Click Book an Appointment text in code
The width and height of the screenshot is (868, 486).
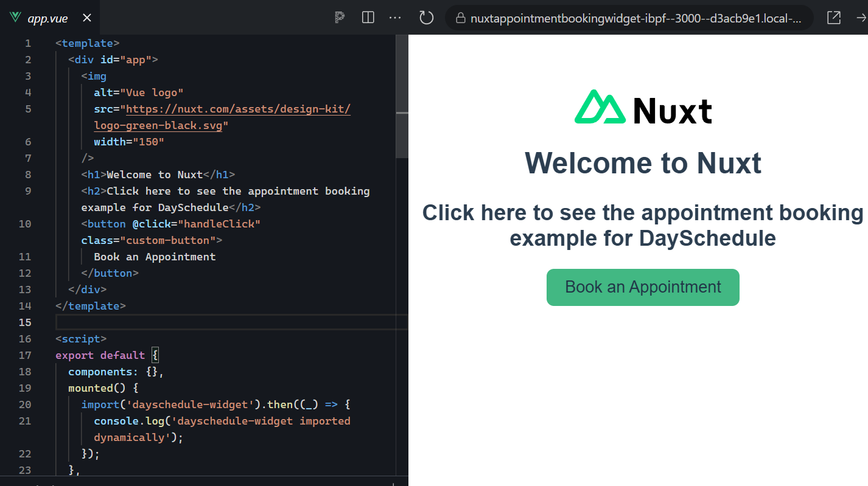pyautogui.click(x=155, y=257)
